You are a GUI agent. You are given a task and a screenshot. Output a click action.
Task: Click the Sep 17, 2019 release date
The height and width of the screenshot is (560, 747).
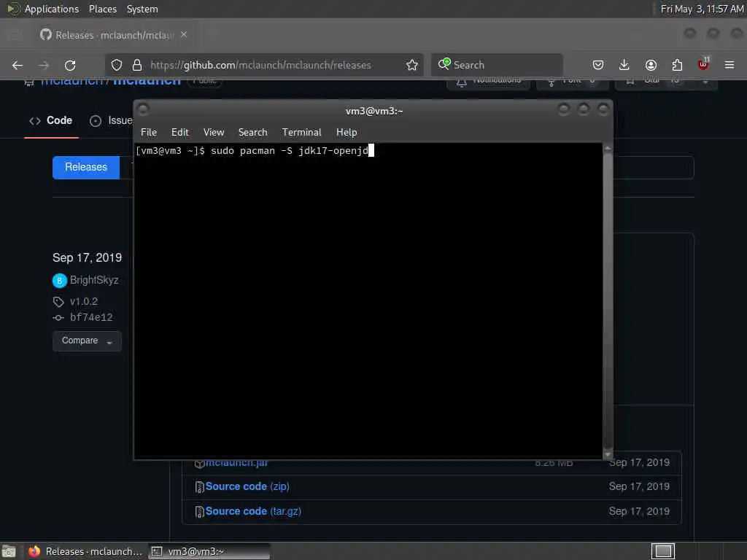(88, 257)
